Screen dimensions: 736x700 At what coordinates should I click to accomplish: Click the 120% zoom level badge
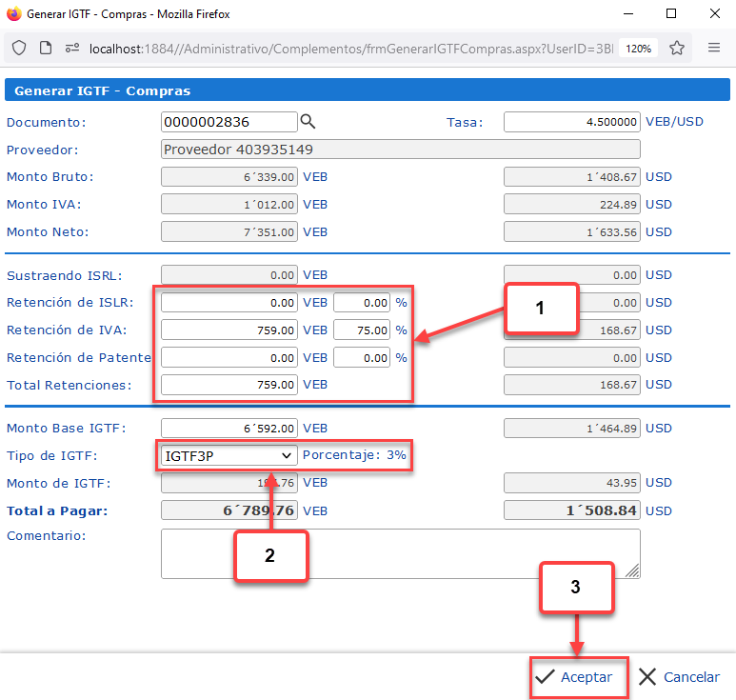(639, 49)
